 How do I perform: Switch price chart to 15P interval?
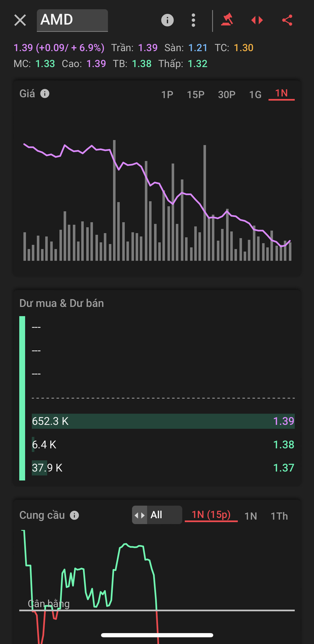pyautogui.click(x=196, y=94)
